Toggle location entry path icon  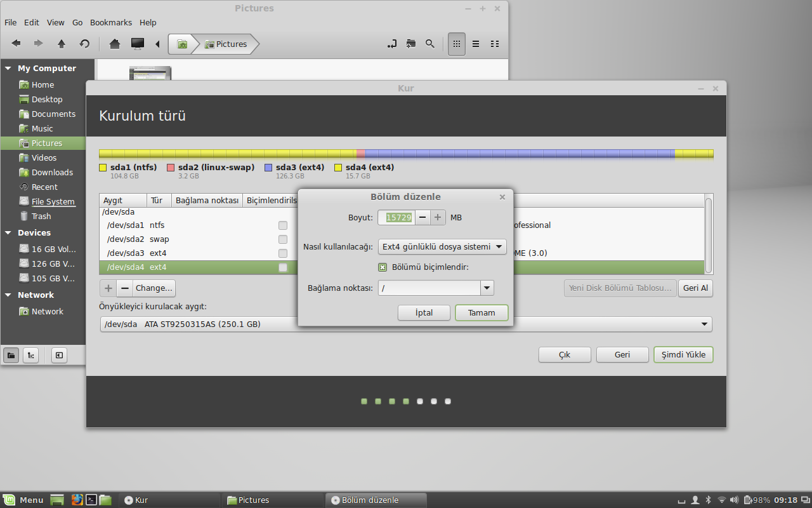391,44
